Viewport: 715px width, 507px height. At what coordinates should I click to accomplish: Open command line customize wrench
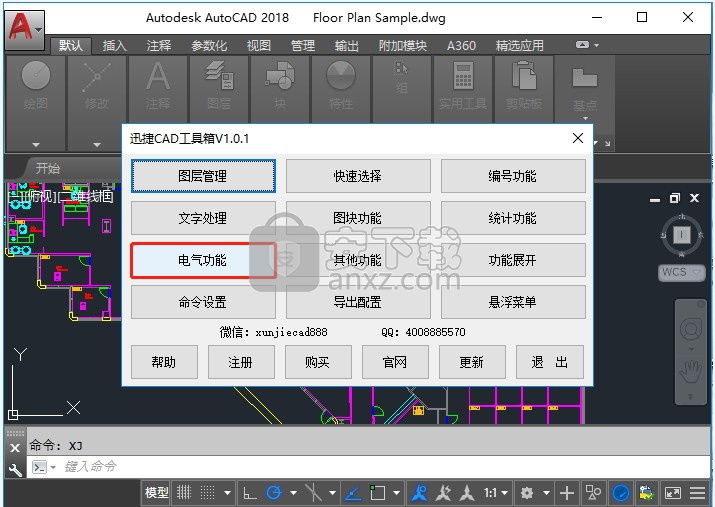[15, 469]
